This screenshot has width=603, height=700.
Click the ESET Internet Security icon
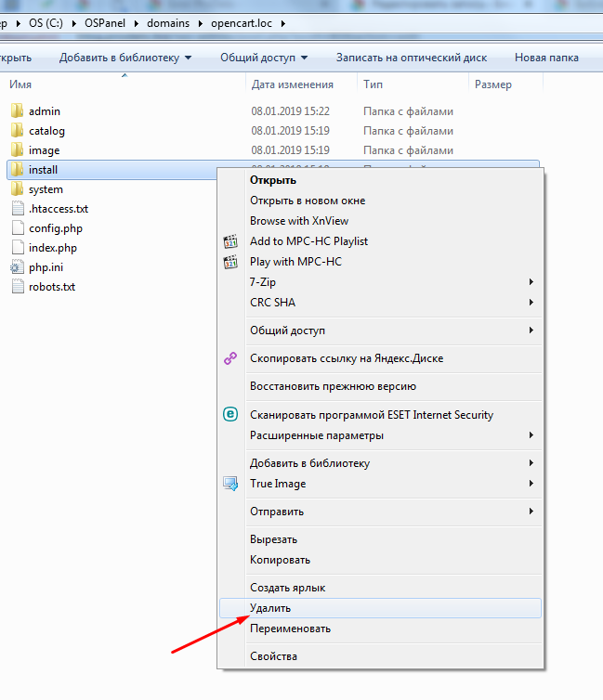[x=231, y=415]
